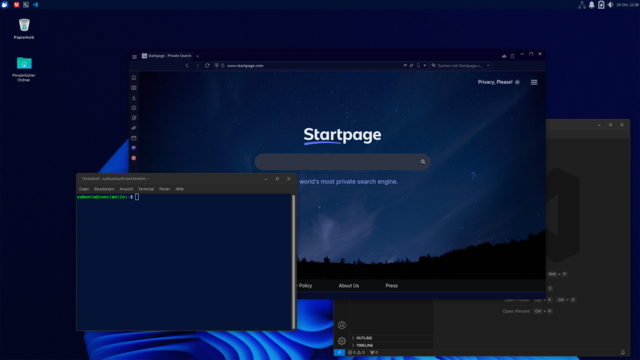Open the Bearbeiten menu in Terminal
This screenshot has width=640, height=360.
pos(104,189)
